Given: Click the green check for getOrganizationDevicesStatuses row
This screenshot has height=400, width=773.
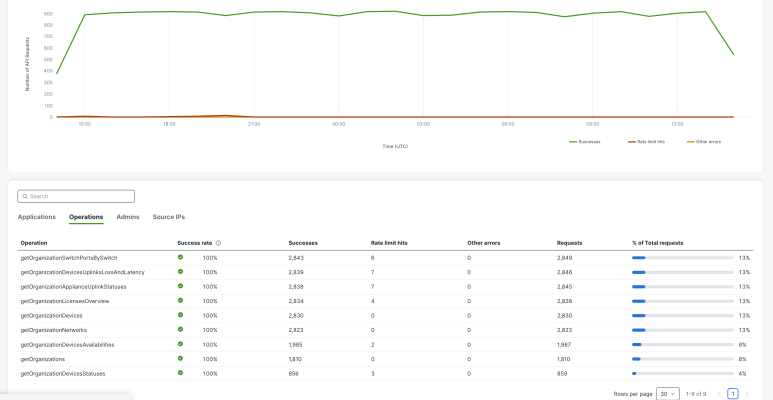Looking at the screenshot, I should click(x=181, y=373).
